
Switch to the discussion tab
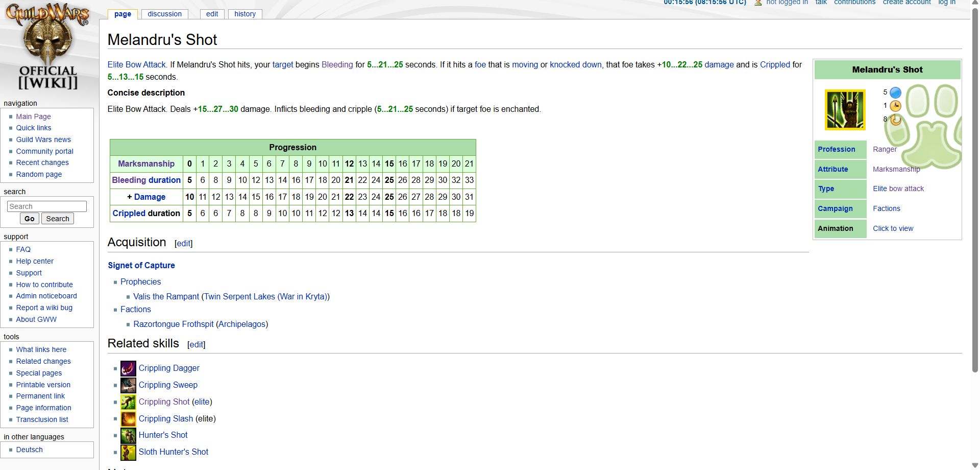165,14
